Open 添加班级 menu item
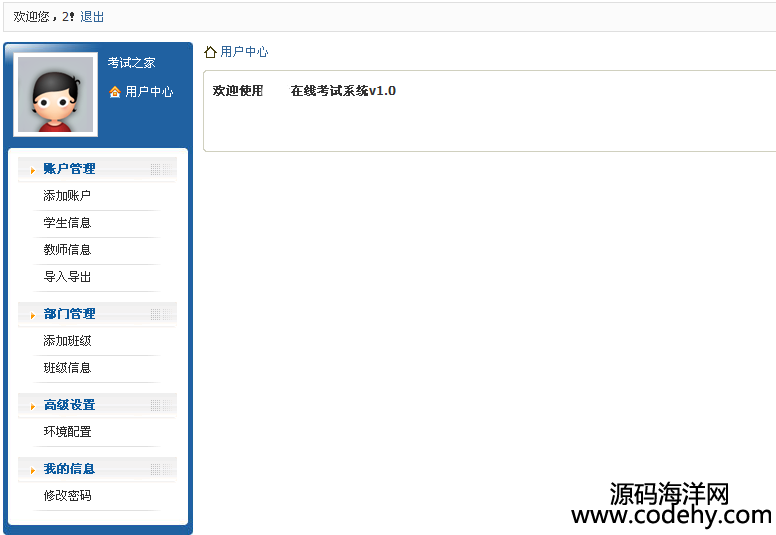This screenshot has height=535, width=776. [67, 341]
